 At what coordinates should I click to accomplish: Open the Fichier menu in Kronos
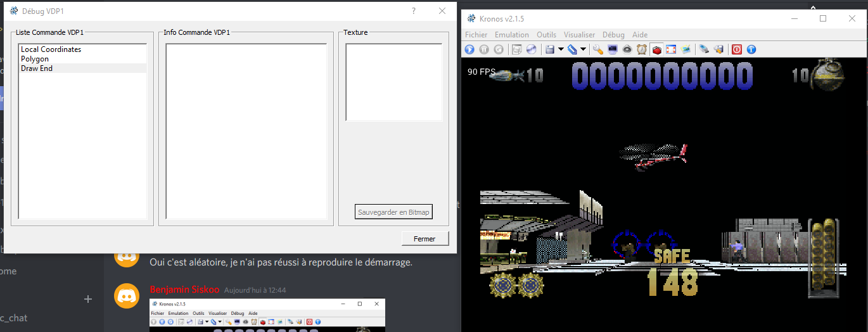[x=476, y=35]
